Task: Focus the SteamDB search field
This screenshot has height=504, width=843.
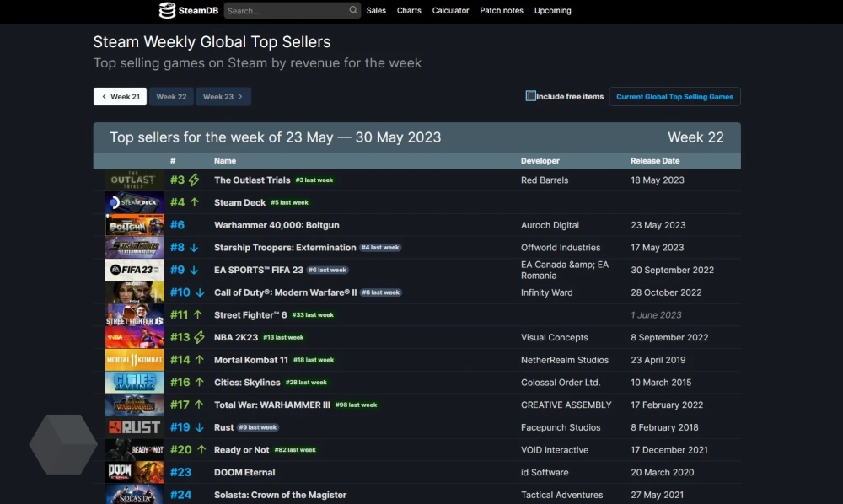Action: pyautogui.click(x=285, y=11)
